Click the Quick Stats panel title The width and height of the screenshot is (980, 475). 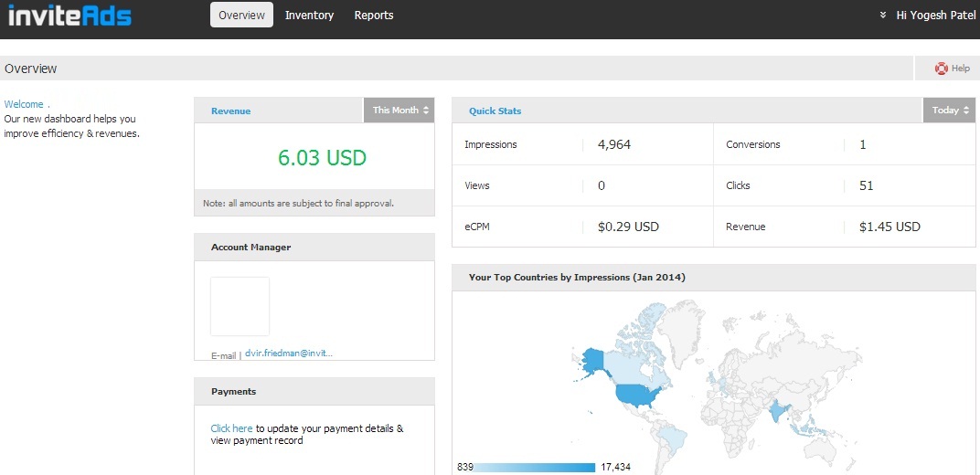[495, 111]
